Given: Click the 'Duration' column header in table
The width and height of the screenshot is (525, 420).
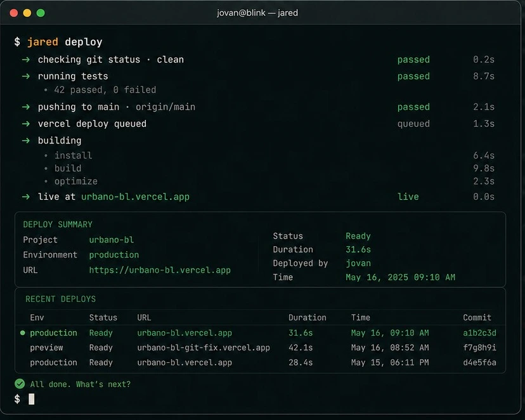Looking at the screenshot, I should point(308,317).
